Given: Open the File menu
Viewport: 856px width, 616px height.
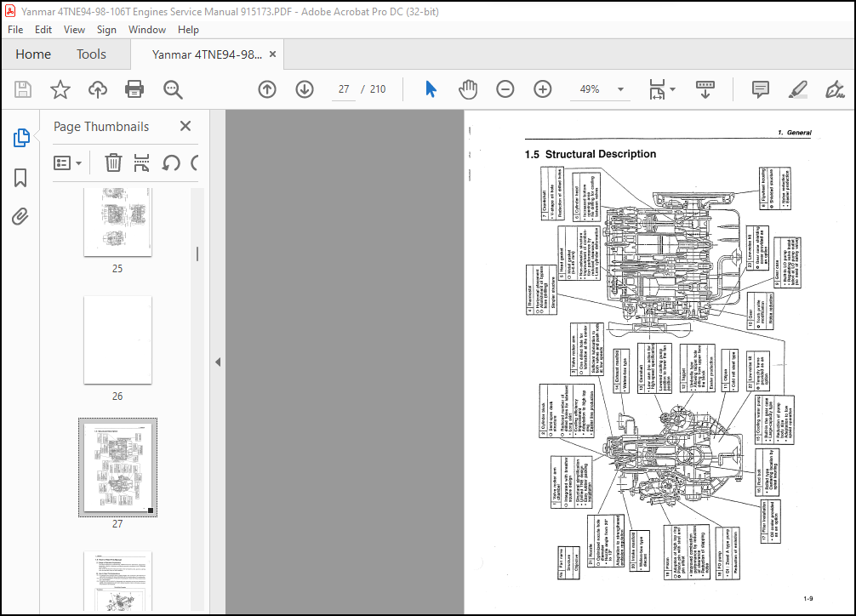Looking at the screenshot, I should (15, 30).
